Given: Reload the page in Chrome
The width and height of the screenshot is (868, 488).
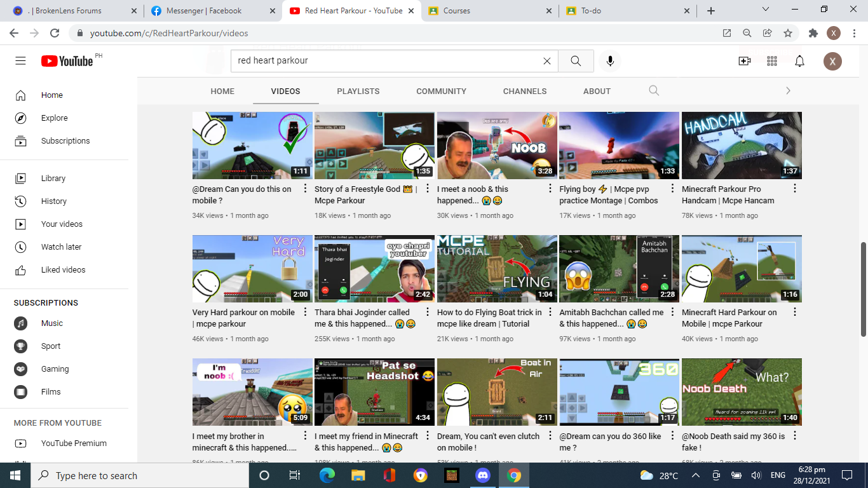Looking at the screenshot, I should tap(55, 33).
